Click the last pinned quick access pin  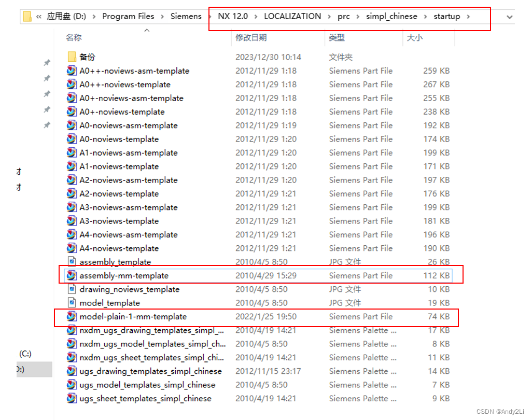pyautogui.click(x=47, y=125)
